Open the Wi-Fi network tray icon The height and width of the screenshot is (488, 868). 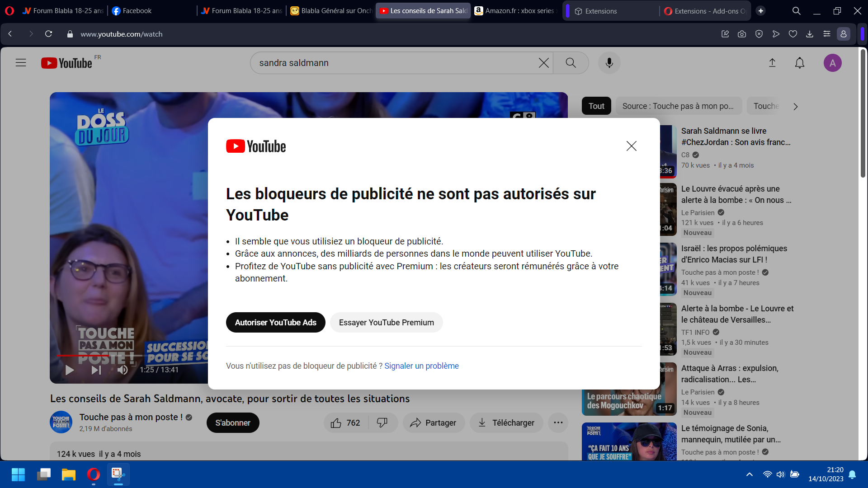click(x=767, y=474)
